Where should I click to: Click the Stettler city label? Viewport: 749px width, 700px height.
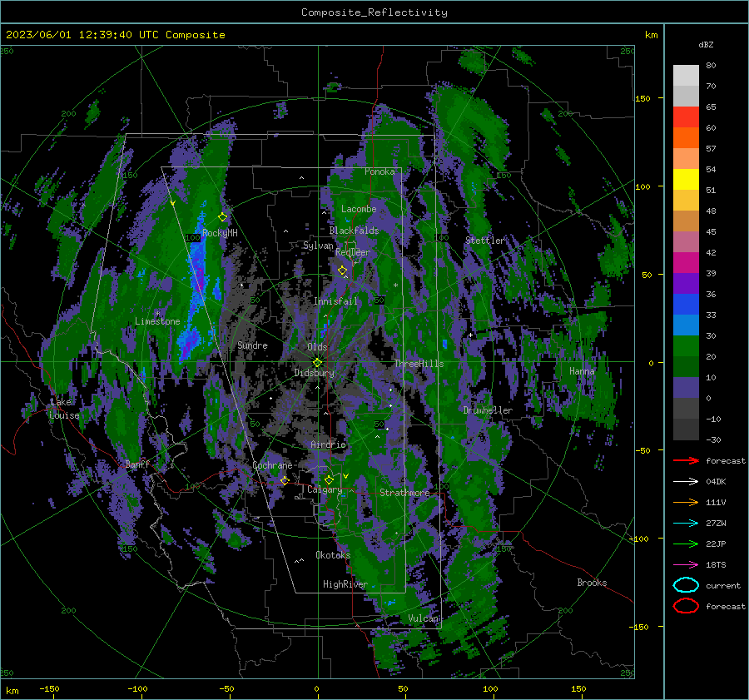tap(485, 241)
